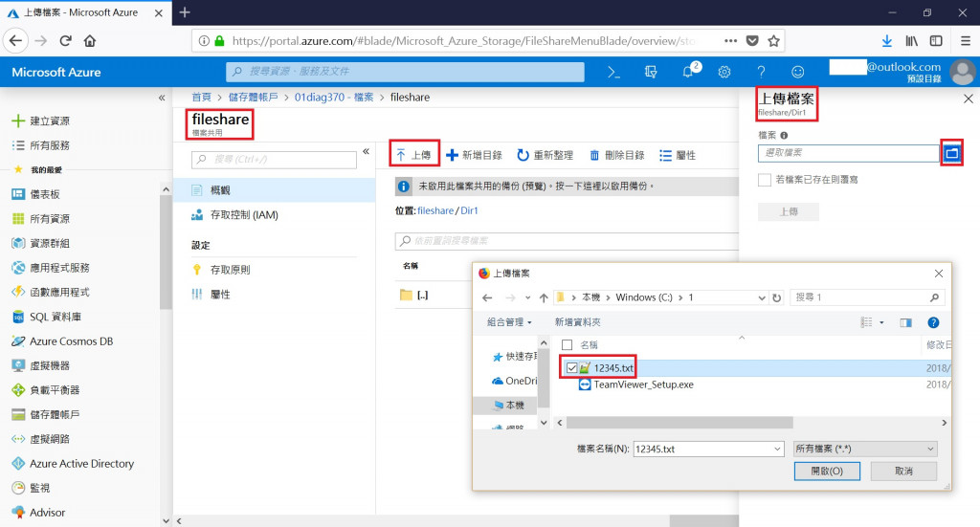Click 新增目錄 add directory button
The image size is (980, 527).
coord(475,155)
